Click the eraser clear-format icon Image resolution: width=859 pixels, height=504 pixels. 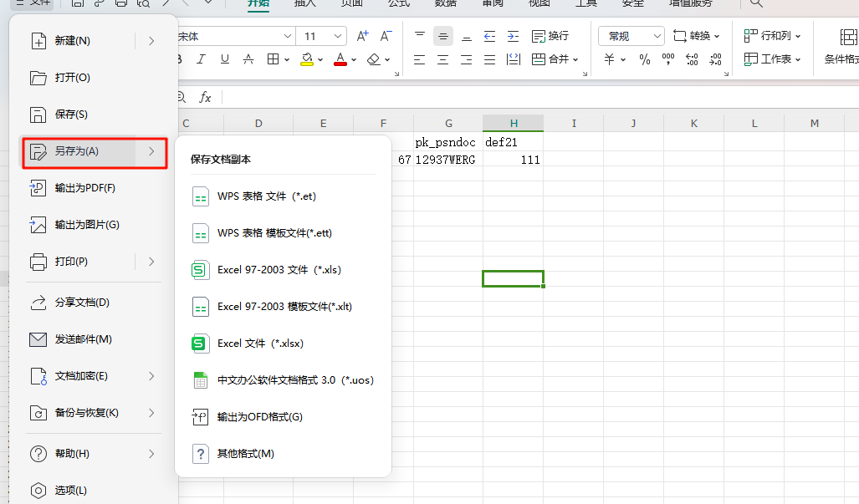374,59
